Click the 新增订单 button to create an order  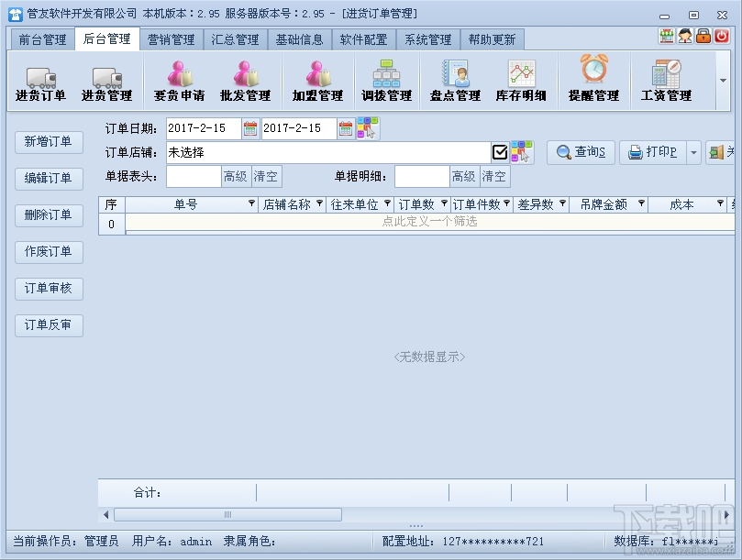click(x=49, y=143)
